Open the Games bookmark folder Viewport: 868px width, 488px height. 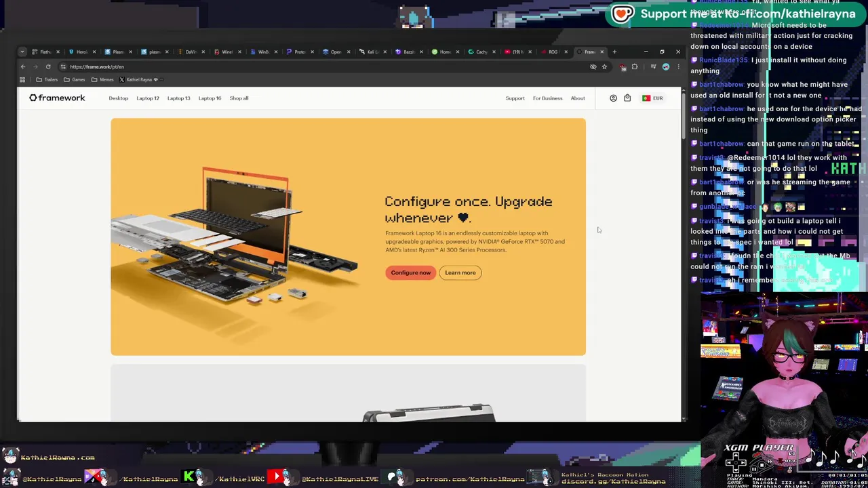tap(75, 79)
